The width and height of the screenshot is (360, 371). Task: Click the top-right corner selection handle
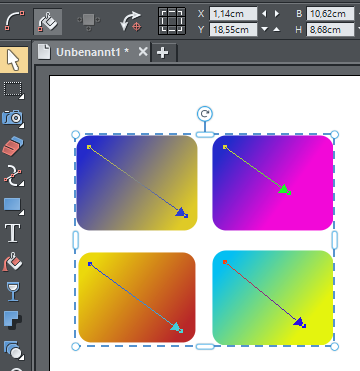(335, 135)
